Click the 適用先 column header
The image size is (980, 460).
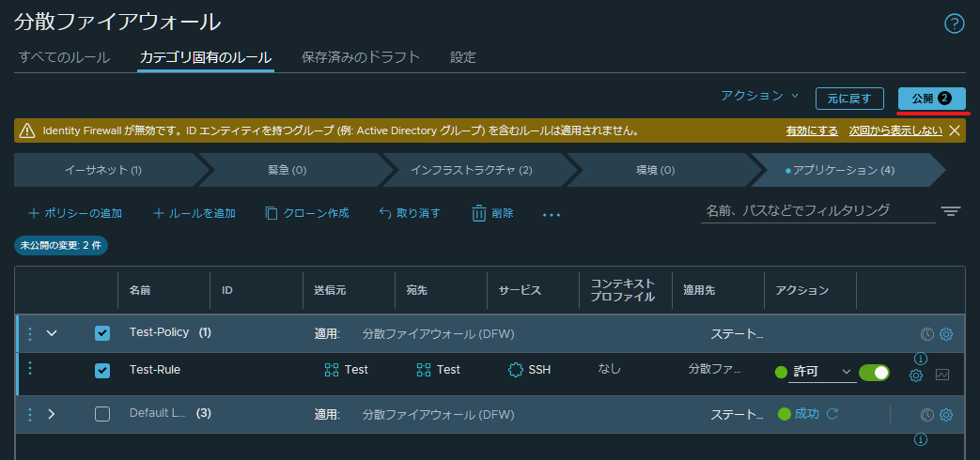pos(699,290)
